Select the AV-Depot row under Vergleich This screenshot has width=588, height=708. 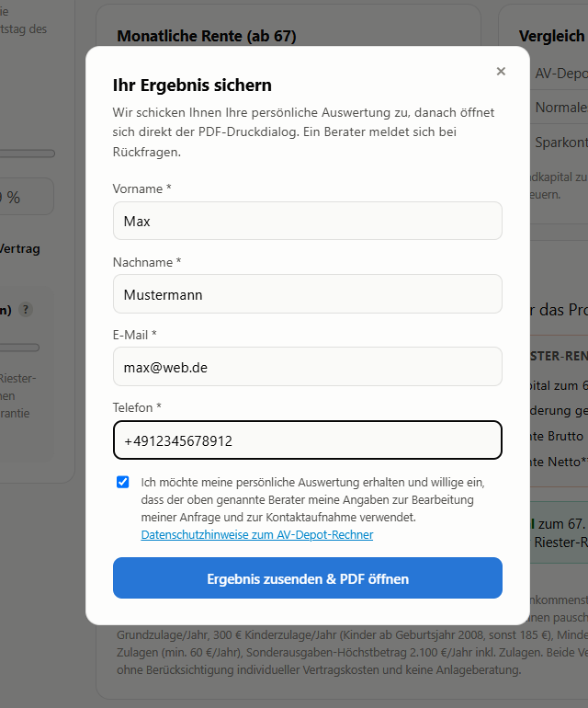click(x=560, y=74)
